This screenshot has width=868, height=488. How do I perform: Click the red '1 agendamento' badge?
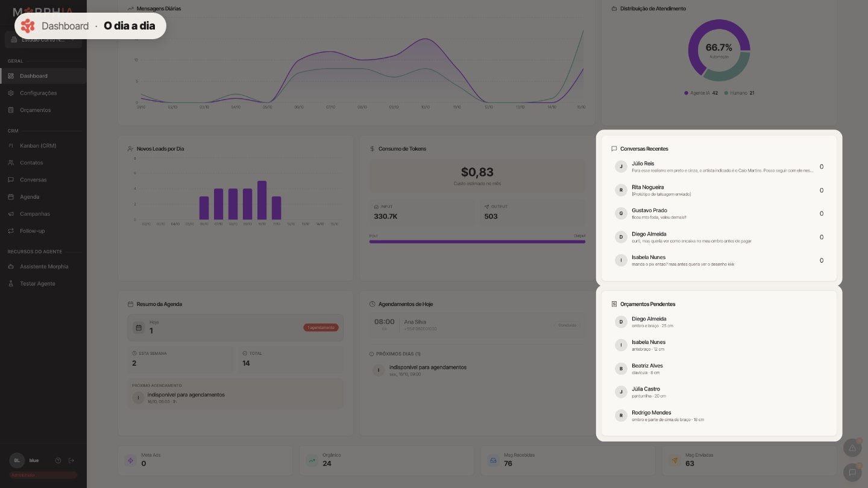point(321,328)
